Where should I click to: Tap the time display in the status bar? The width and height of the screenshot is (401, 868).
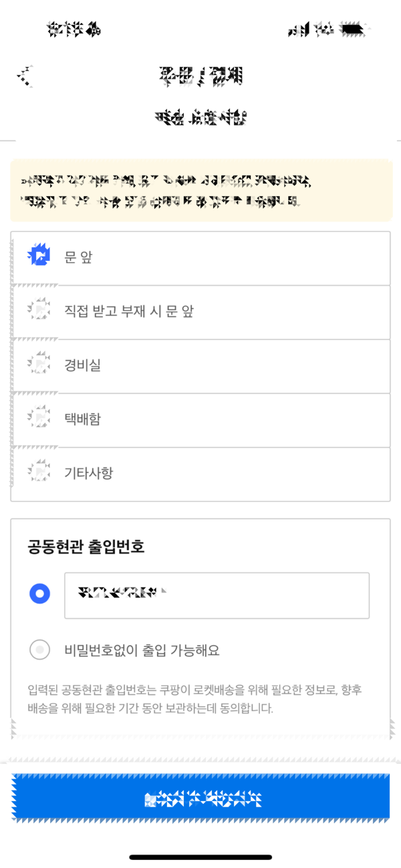coord(74,30)
